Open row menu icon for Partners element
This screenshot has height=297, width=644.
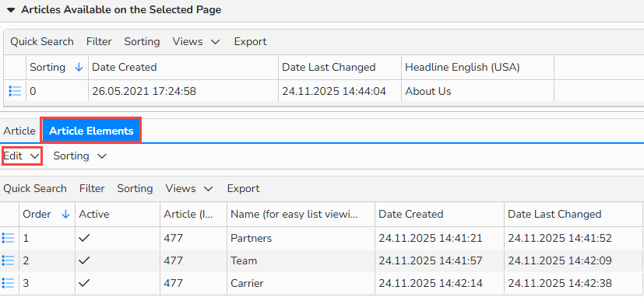[x=9, y=238]
